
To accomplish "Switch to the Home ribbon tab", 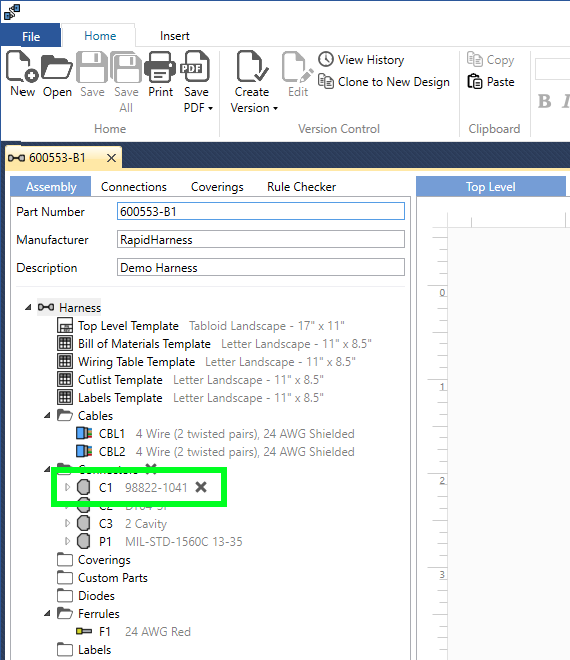I will pos(100,36).
